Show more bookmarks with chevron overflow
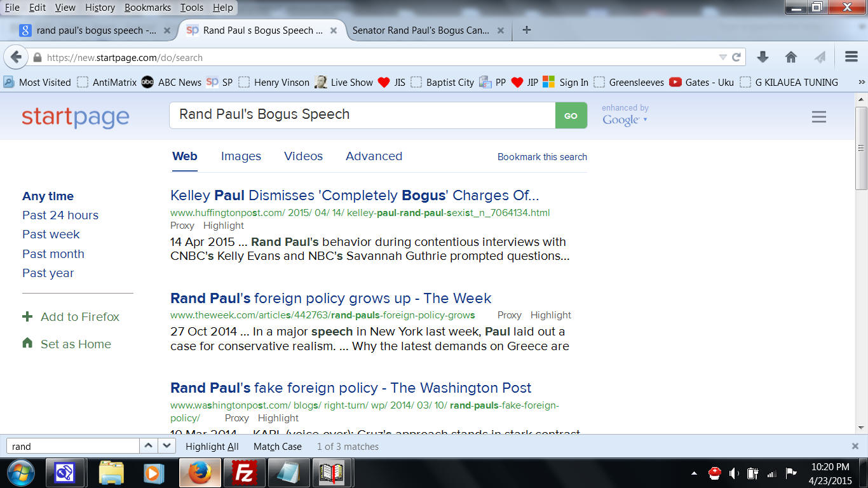The width and height of the screenshot is (868, 488). tap(861, 82)
